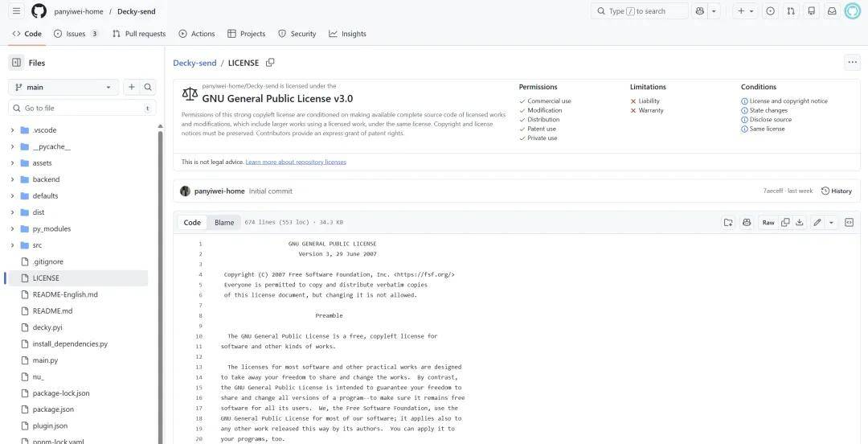The height and width of the screenshot is (444, 868).
Task: Copy the LICENSE file path
Action: pos(270,63)
